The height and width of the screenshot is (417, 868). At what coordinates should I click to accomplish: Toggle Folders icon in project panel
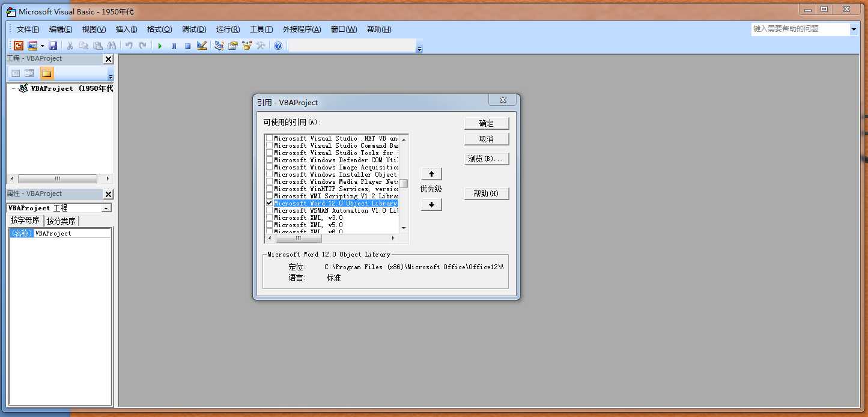click(47, 73)
